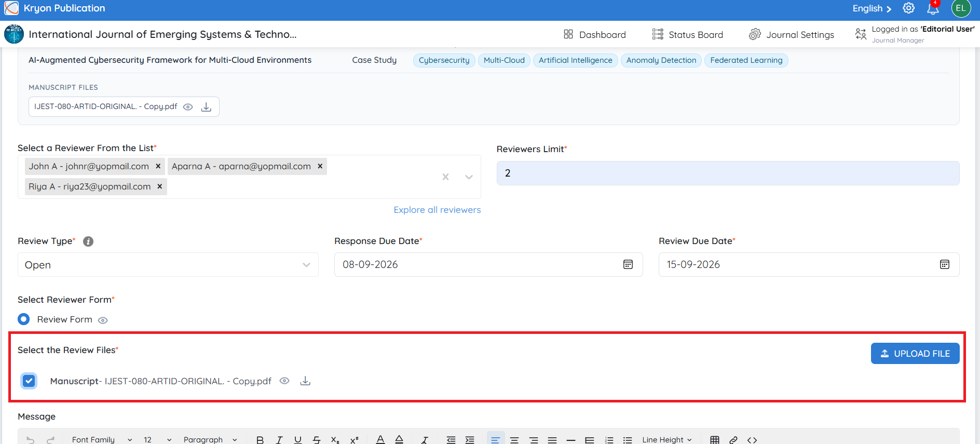Remove reviewer Riya A from the list
This screenshot has height=444, width=980.
(x=160, y=186)
